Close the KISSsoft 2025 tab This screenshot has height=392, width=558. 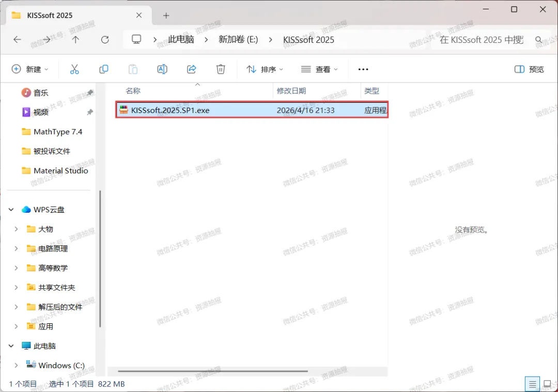(x=139, y=15)
